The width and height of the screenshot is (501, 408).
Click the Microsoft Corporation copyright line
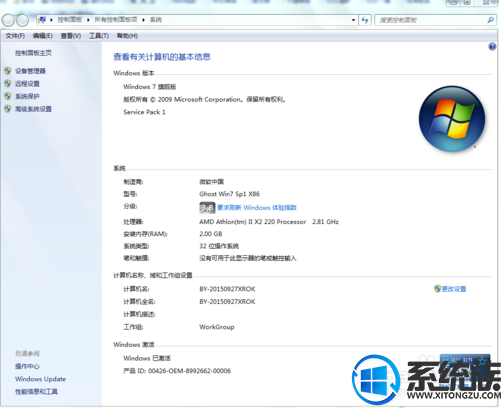click(x=205, y=99)
